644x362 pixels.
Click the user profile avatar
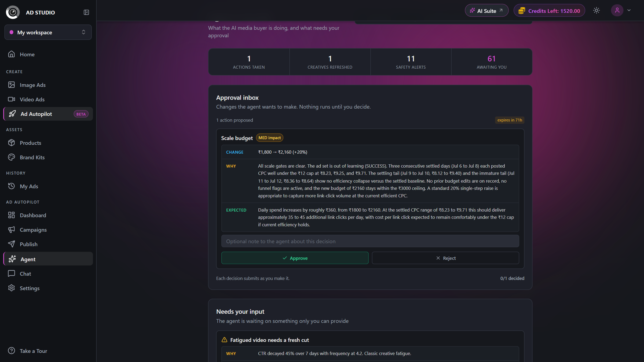(617, 10)
